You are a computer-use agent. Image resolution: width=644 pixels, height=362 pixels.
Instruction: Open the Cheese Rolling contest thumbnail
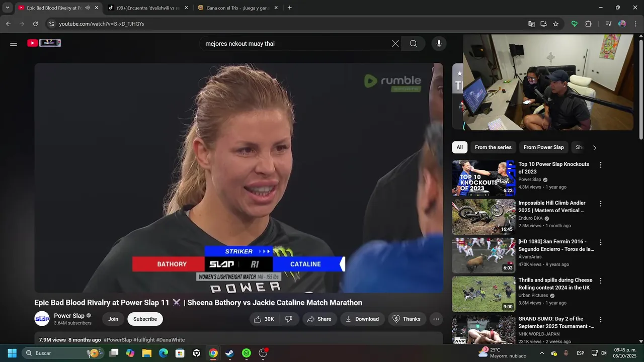pos(484,294)
